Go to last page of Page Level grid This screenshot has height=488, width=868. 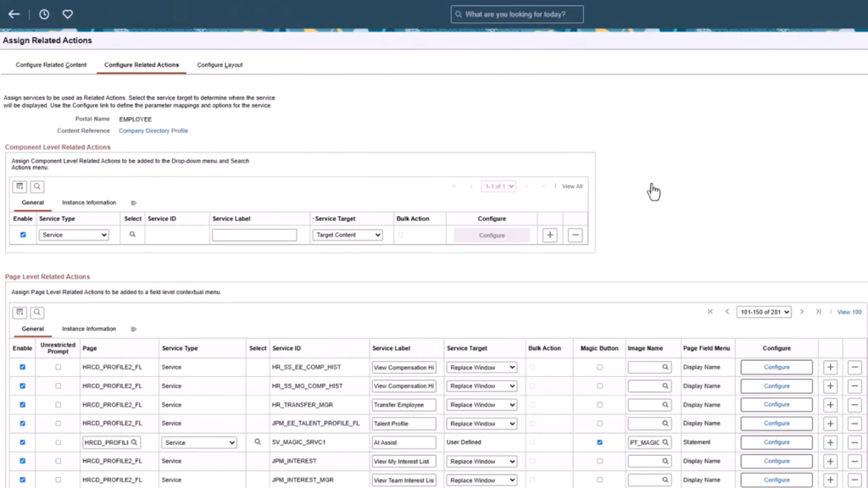point(818,312)
